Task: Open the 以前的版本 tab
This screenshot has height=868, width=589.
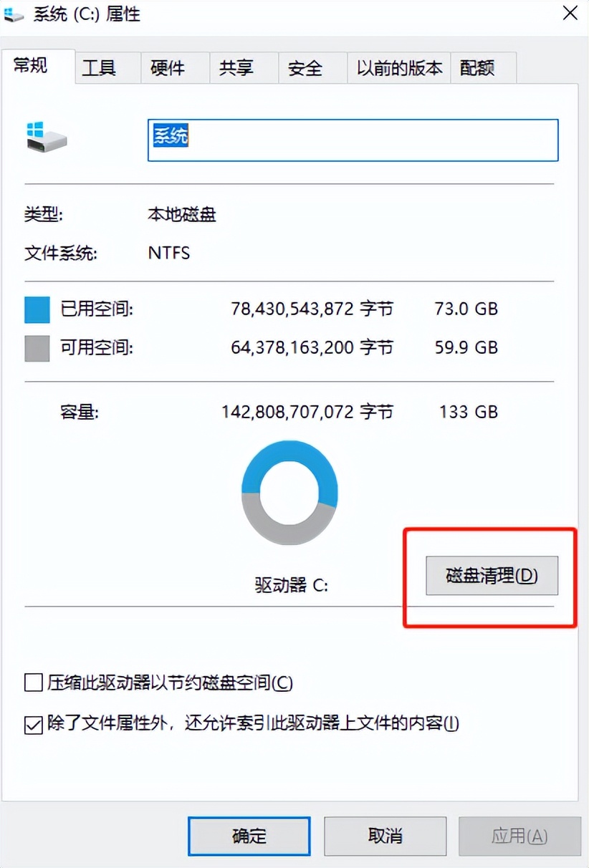Action: [399, 69]
